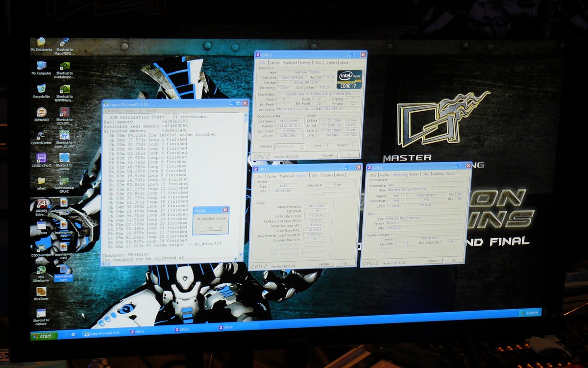Click the Checksum line in Super PI
588x368 pixels.
pyautogui.click(x=125, y=255)
